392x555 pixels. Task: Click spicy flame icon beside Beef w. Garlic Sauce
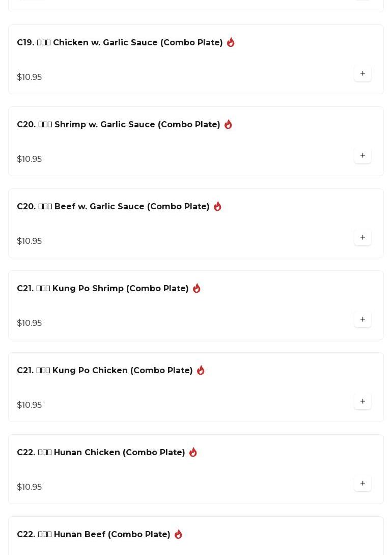click(217, 206)
